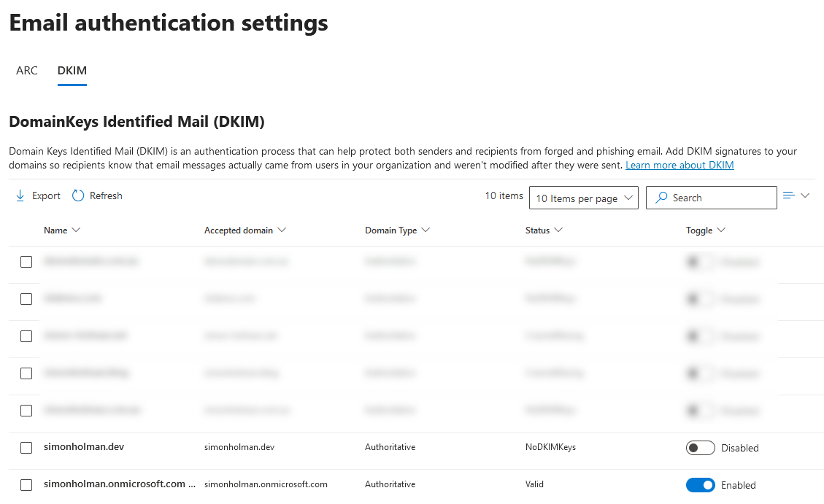Click the Status column sort arrow
The height and width of the screenshot is (504, 824).
click(560, 230)
